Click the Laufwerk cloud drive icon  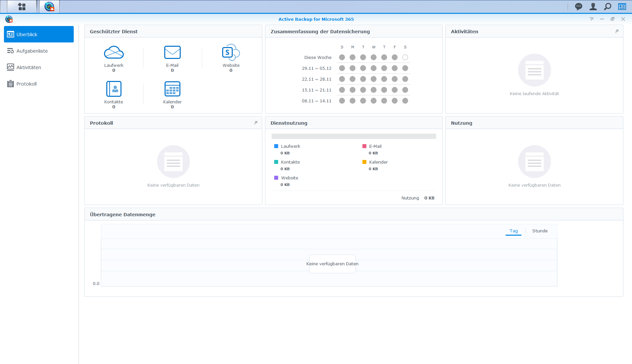point(114,52)
